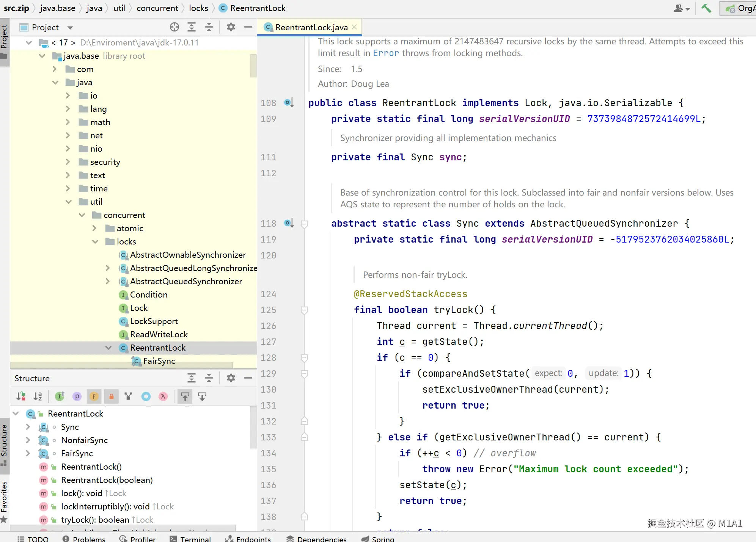Collapse the locks folder
Screen dimensions: 756x542
(x=95, y=241)
